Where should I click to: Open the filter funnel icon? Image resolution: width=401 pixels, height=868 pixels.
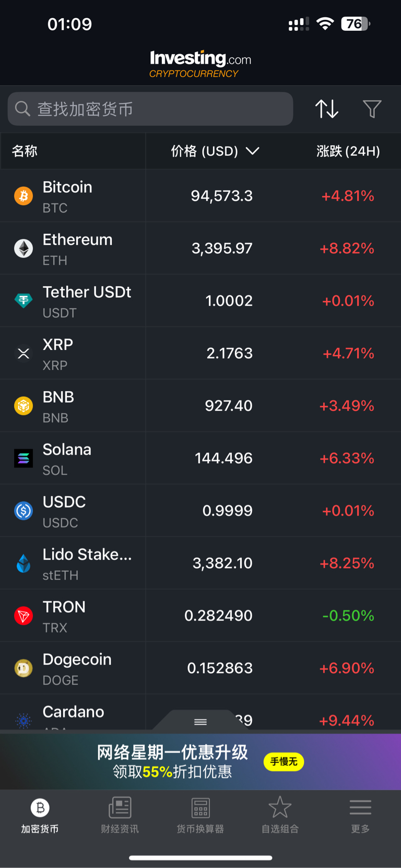point(372,109)
